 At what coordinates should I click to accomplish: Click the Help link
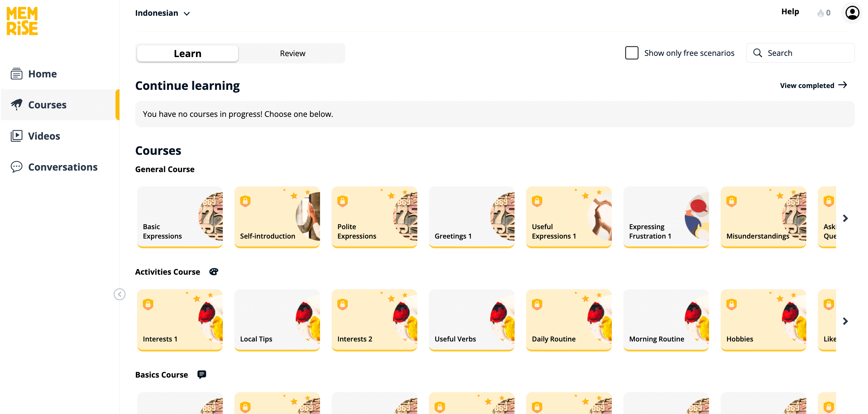[x=790, y=12]
